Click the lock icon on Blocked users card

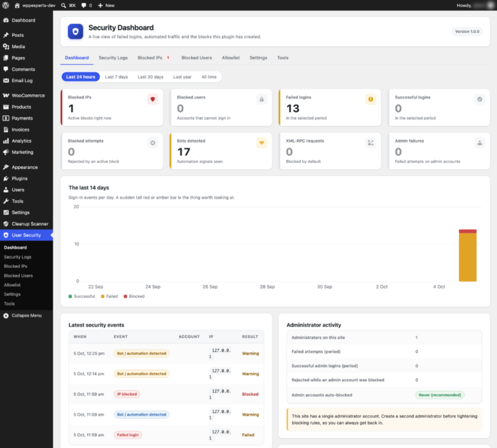261,99
